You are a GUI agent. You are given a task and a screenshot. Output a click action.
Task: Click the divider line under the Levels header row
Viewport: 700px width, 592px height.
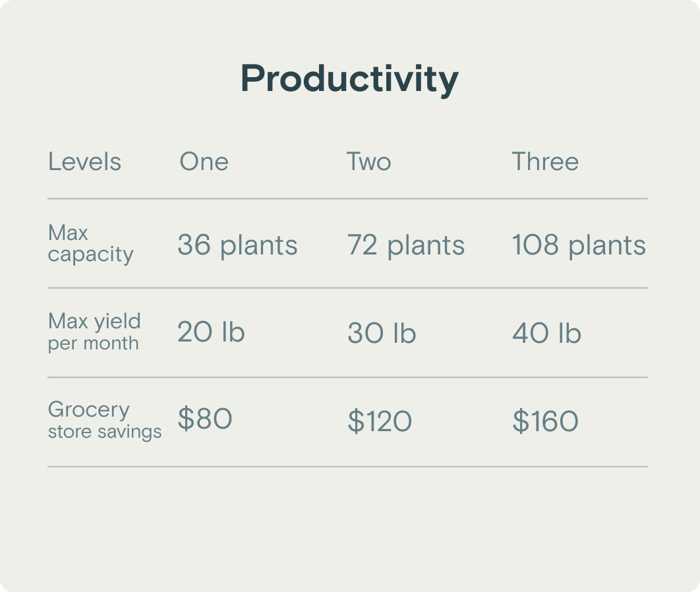point(347,198)
